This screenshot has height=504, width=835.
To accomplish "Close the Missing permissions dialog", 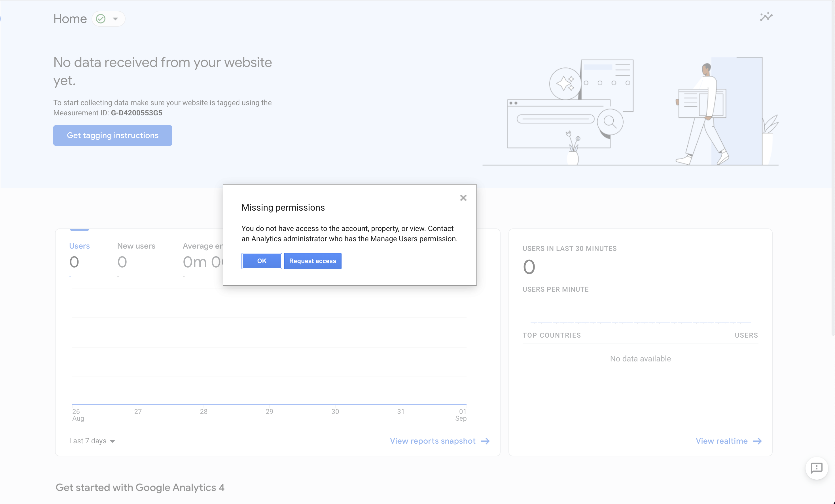I will [x=463, y=198].
